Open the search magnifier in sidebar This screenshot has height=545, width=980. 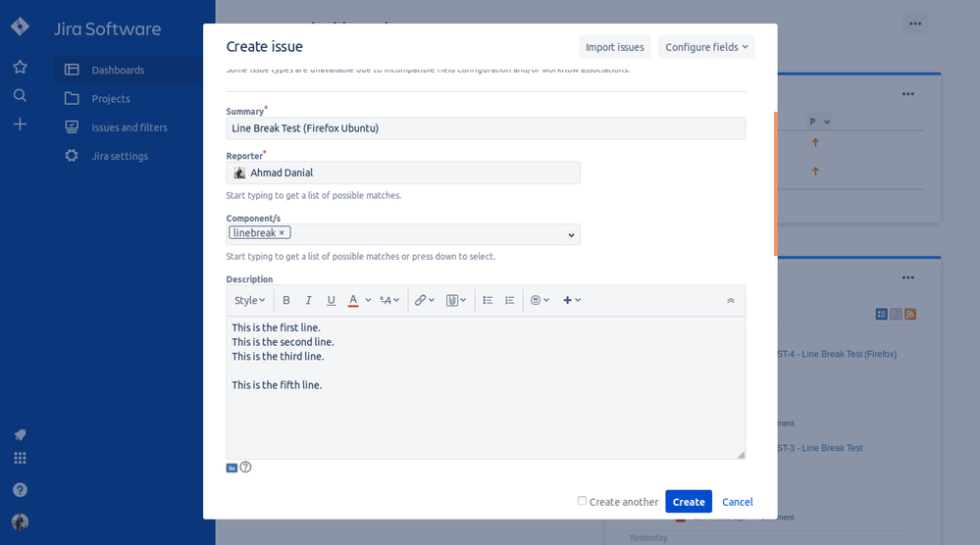tap(20, 95)
